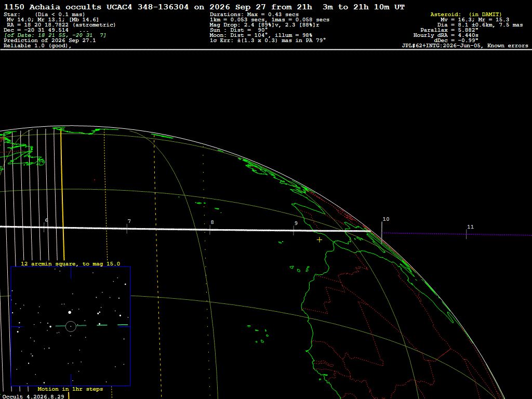
Task: Click the 'Occult 4.2026.8.29' version text
Action: tap(33, 396)
